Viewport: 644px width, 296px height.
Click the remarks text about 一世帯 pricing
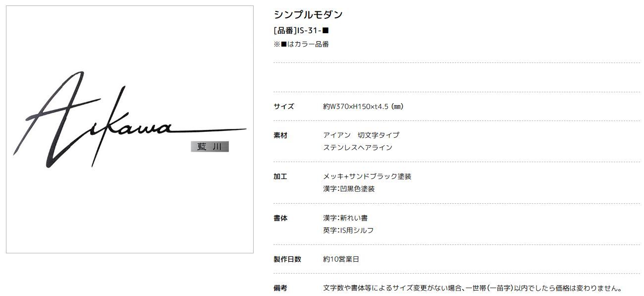tap(473, 288)
